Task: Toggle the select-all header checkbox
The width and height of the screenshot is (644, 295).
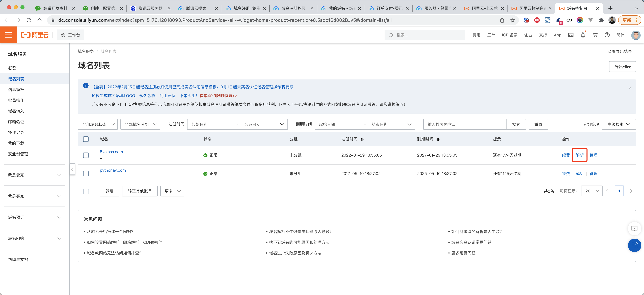Action: [x=86, y=139]
